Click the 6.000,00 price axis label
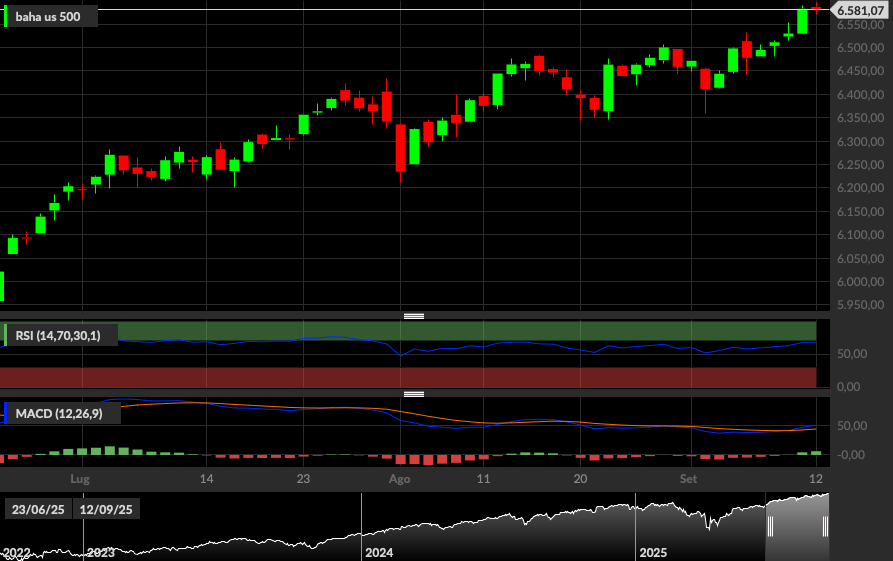Screen dimensions: 893x561 pos(860,282)
